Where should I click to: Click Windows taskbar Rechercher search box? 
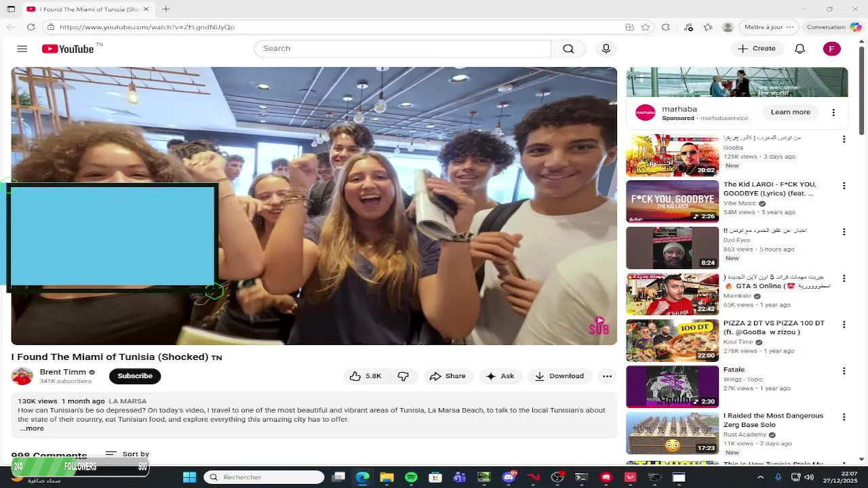(264, 477)
